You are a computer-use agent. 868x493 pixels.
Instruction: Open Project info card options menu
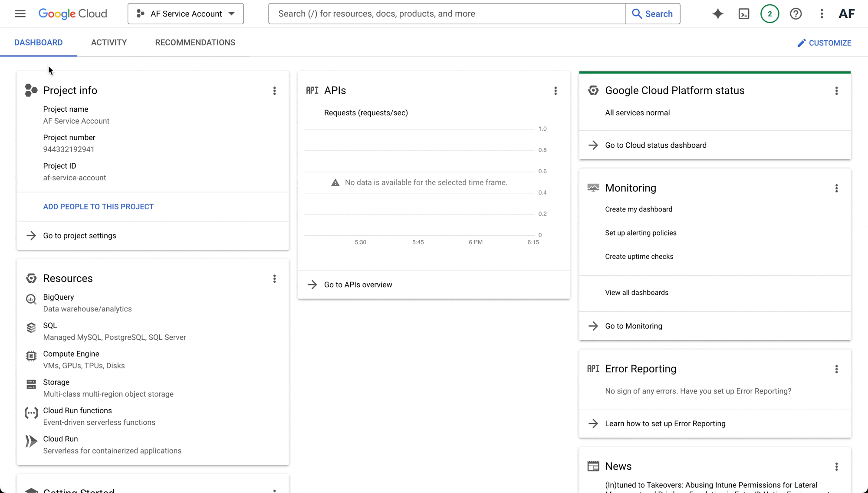[x=274, y=91]
